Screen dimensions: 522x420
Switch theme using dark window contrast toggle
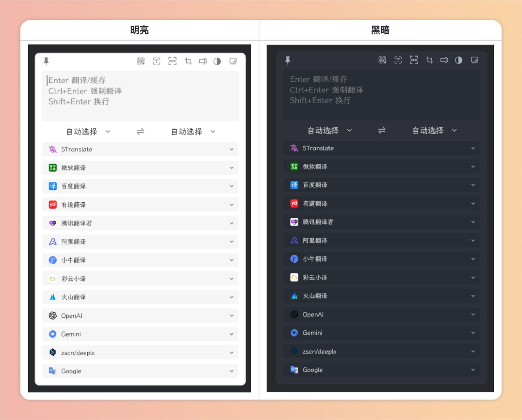[458, 60]
